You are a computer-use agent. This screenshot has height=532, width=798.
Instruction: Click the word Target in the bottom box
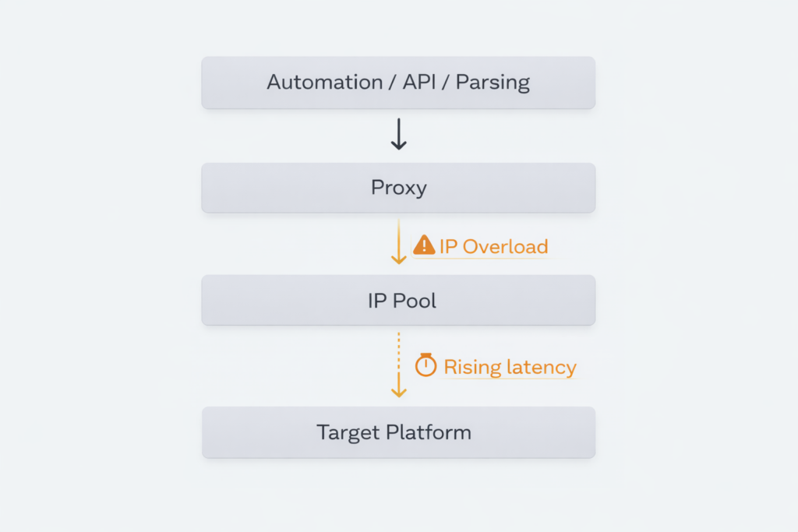pos(347,432)
